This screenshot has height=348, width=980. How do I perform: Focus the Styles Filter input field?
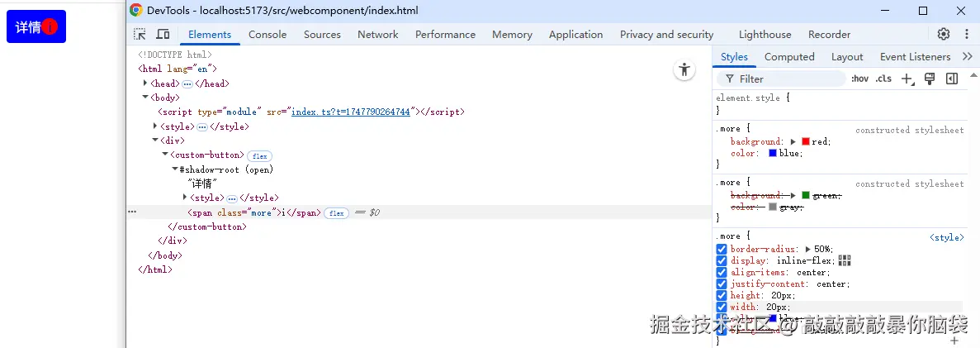click(781, 79)
